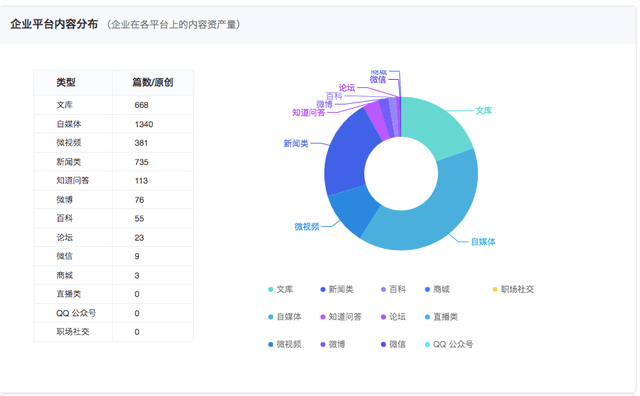640x396 pixels.
Task: Select the 直播类 cell in the table
Action: click(73, 294)
